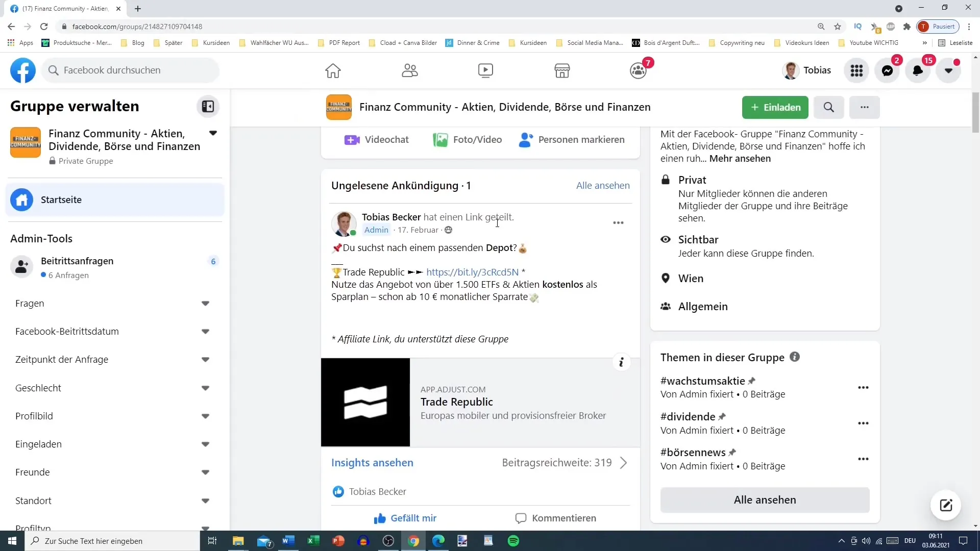Viewport: 980px width, 551px height.
Task: Bookmark this page with the star icon
Action: click(838, 27)
